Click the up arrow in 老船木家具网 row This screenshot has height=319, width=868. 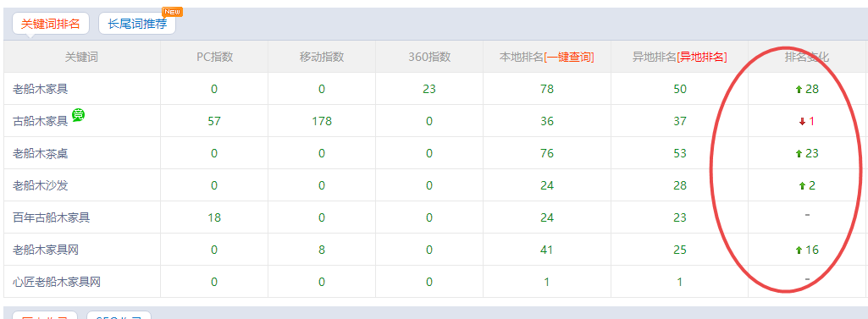point(799,250)
